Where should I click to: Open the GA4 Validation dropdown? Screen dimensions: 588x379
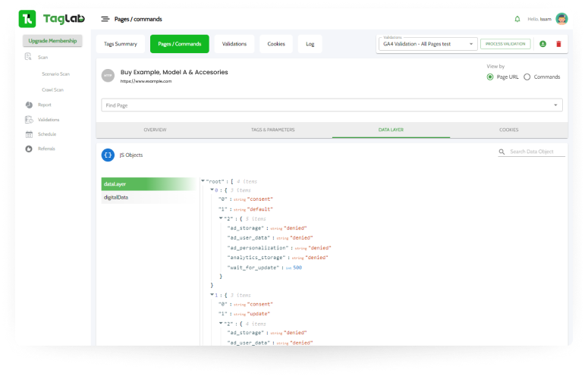pos(428,44)
